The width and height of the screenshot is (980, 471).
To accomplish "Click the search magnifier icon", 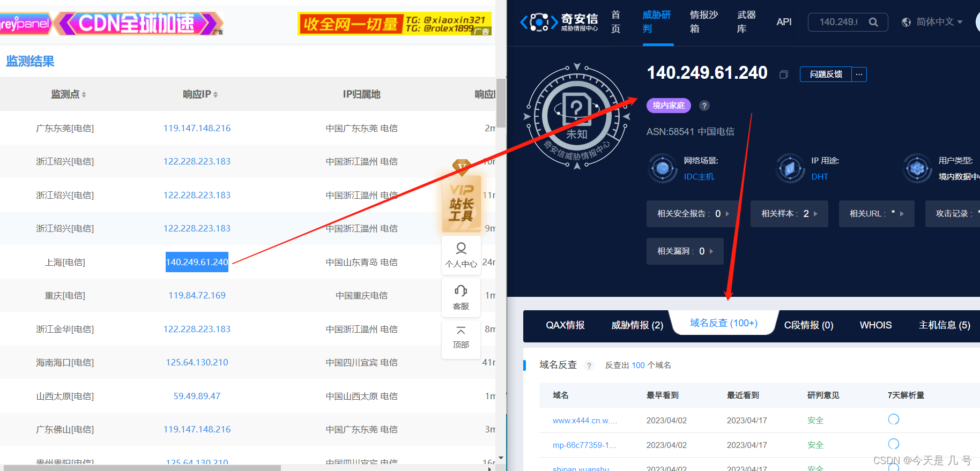I will coord(873,22).
